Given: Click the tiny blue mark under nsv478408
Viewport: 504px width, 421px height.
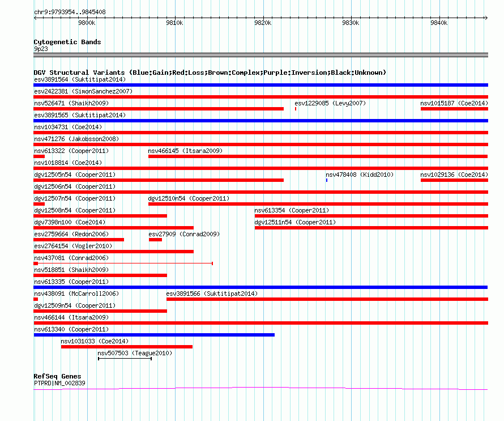Looking at the screenshot, I should point(327,180).
